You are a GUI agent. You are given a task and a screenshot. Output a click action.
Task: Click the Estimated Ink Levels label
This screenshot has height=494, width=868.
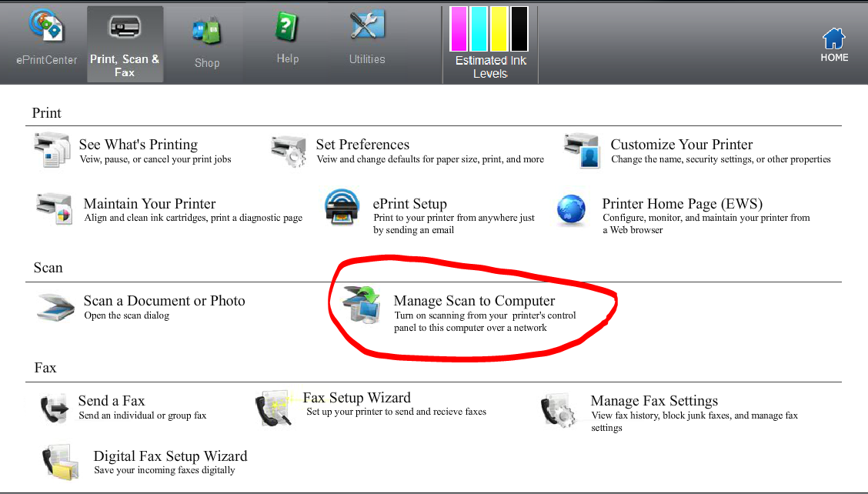click(x=490, y=67)
